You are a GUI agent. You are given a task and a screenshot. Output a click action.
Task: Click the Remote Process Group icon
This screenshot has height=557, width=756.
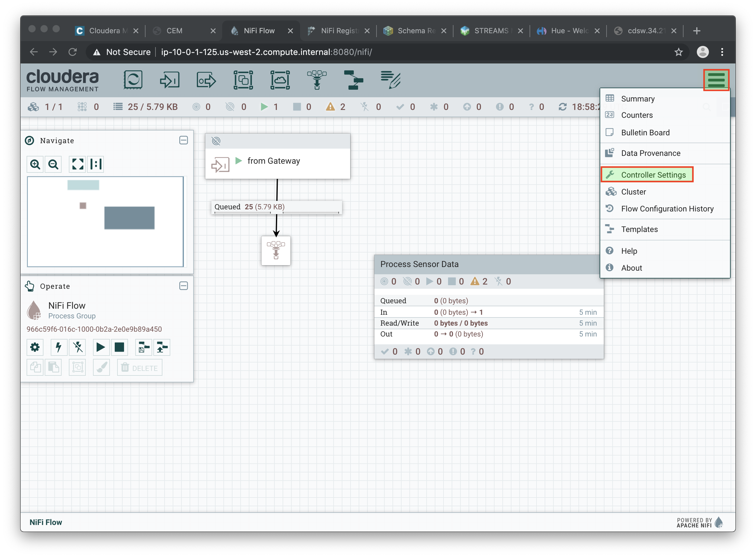click(x=280, y=80)
